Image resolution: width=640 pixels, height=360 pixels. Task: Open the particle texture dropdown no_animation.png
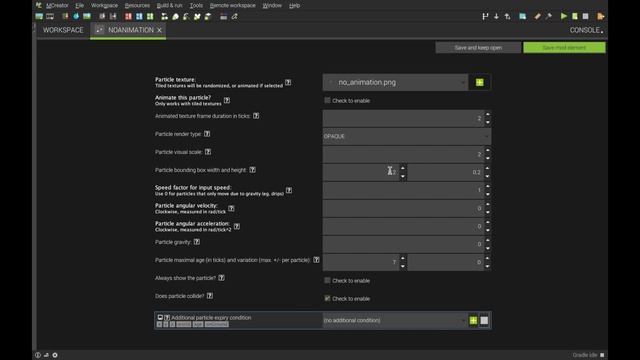[395, 82]
